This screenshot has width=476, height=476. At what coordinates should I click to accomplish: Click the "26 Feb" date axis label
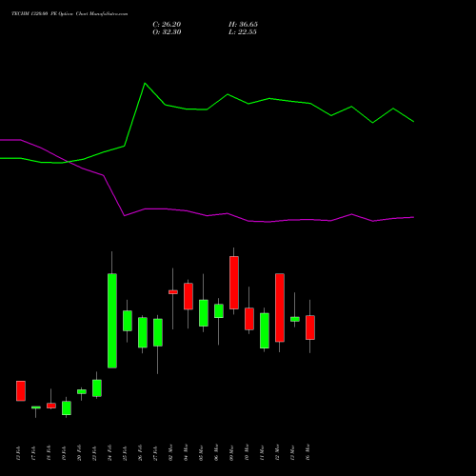pos(140,453)
